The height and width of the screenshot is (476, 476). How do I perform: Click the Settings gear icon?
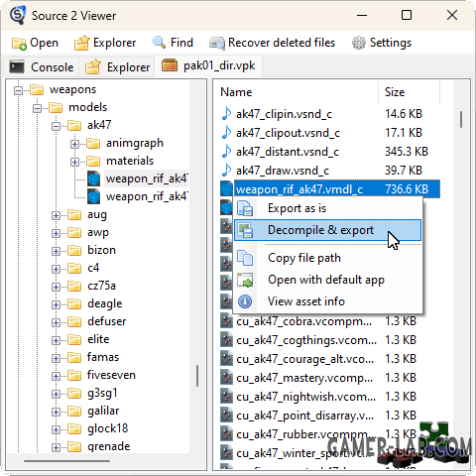tap(359, 43)
